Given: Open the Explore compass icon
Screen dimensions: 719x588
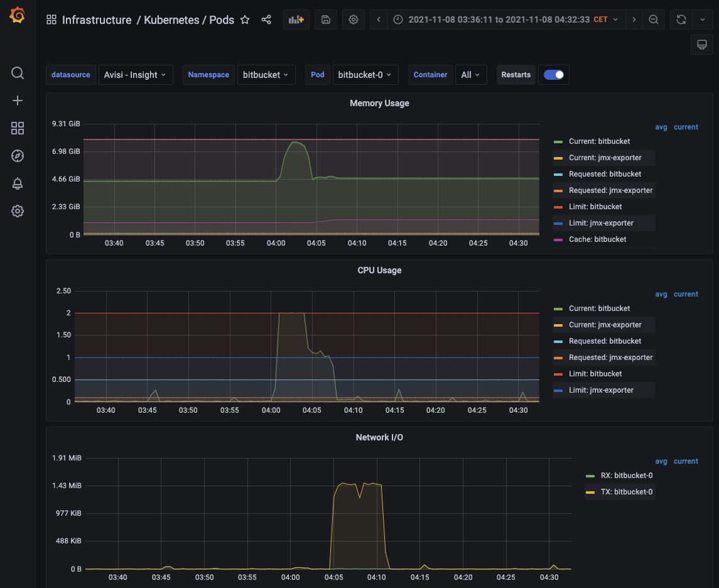Looking at the screenshot, I should [x=18, y=156].
